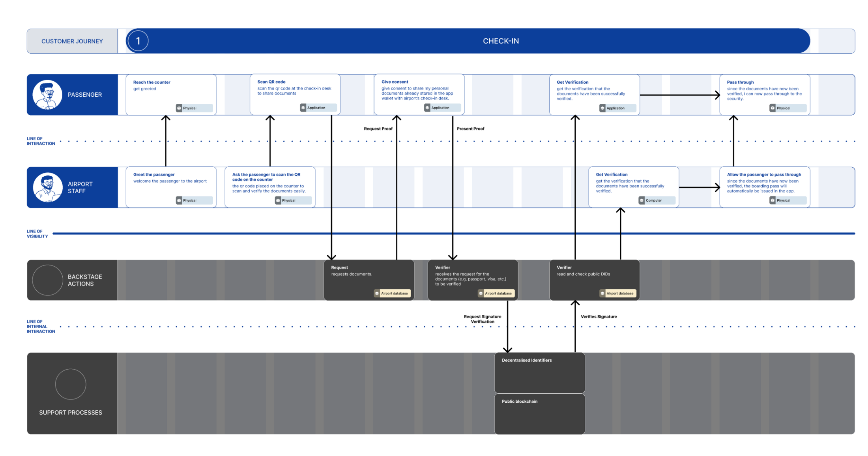Select the BACKSTAGE ACTIONS lane label

[85, 280]
